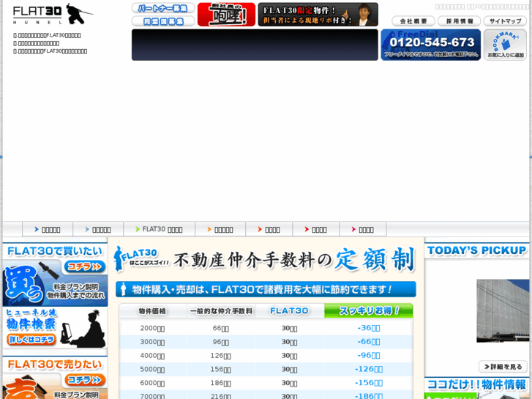Click 詳しくはコチラ under ヒューネル流物件検索

tap(31, 339)
